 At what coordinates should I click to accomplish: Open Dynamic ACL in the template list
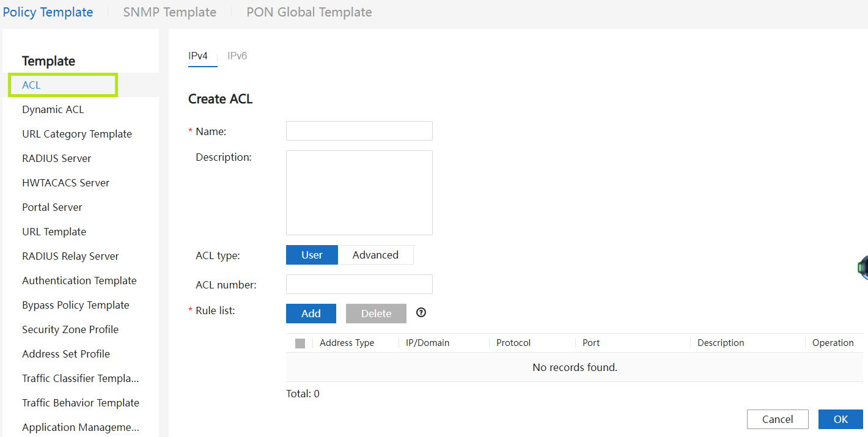point(53,109)
